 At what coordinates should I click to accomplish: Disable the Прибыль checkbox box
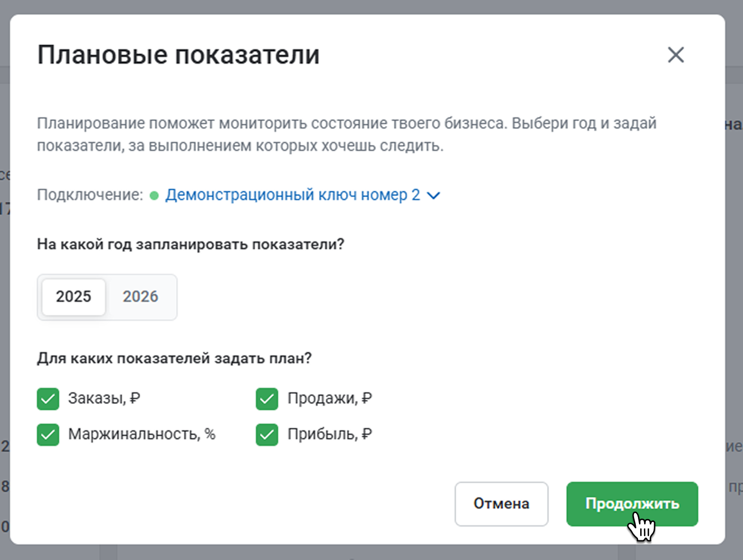[267, 435]
